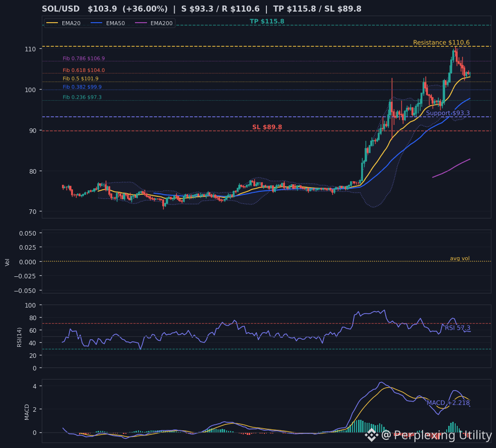Select the SL $89.8 label

click(267, 127)
